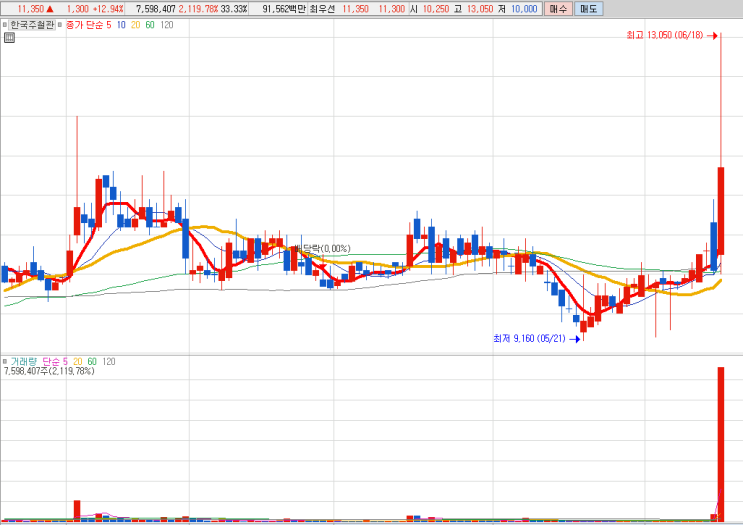Select the 한국주철관 stock name label
This screenshot has width=743, height=525.
[32, 25]
